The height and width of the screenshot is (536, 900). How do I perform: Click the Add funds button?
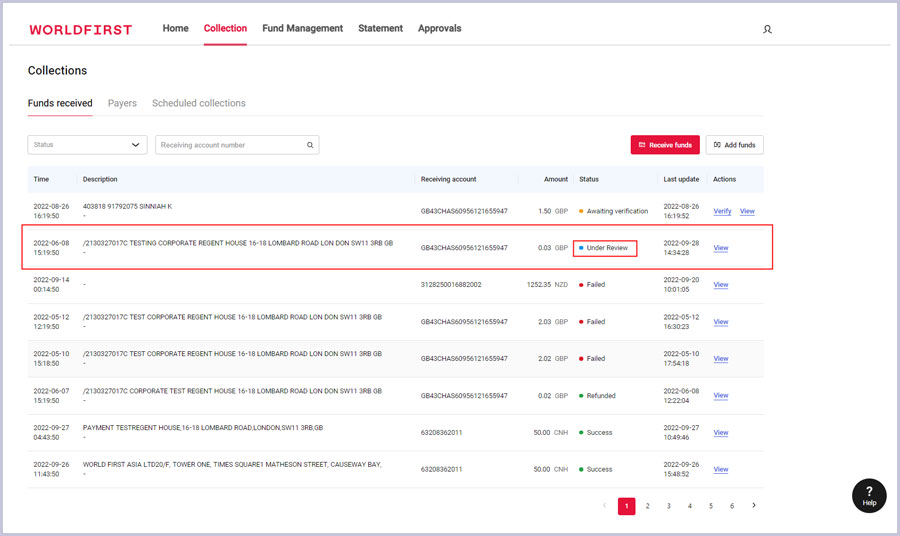[734, 145]
